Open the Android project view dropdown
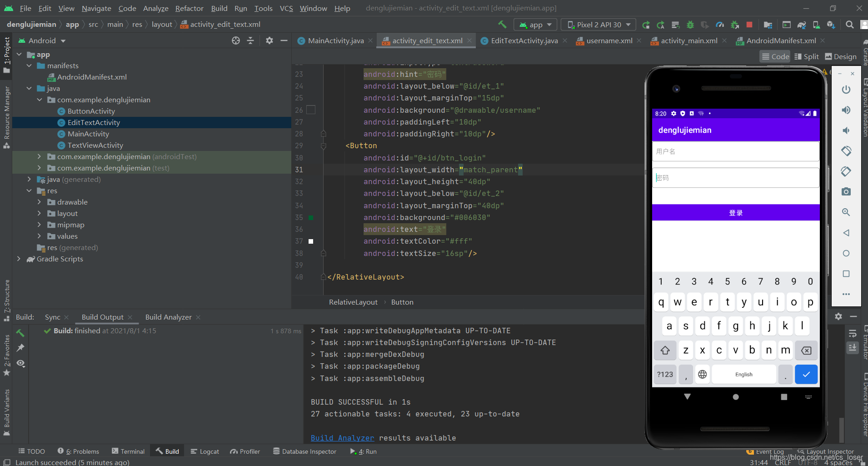This screenshot has height=466, width=868. click(x=42, y=40)
